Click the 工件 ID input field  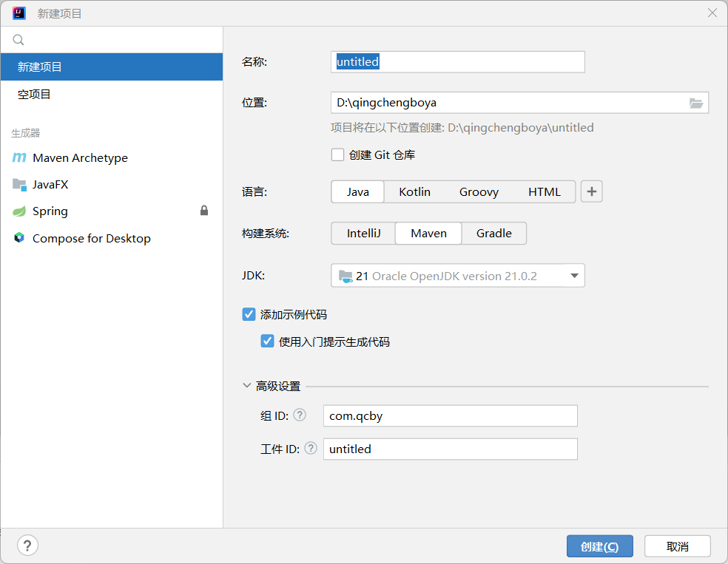451,449
